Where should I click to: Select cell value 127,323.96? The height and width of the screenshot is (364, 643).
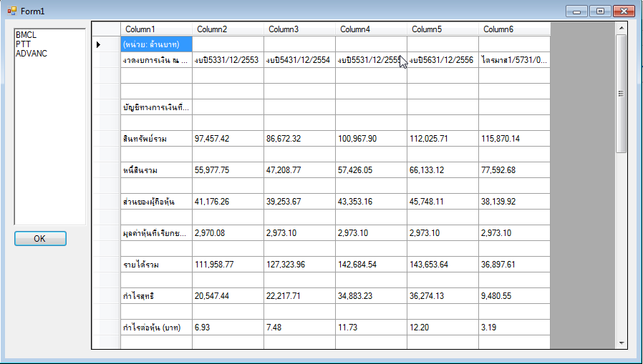(x=299, y=265)
